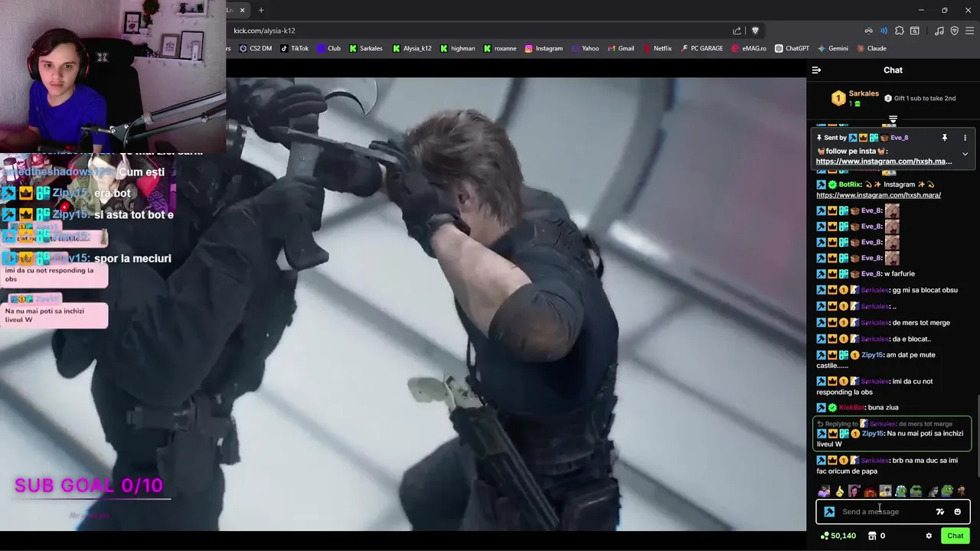Open the channel points shop icon
Viewport: 980px width, 551px height.
tap(872, 536)
